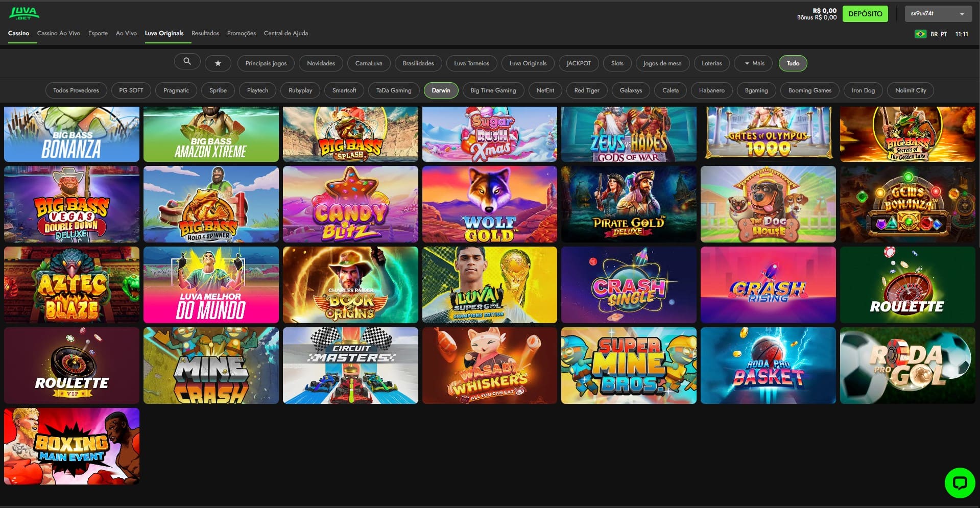
Task: Open Book of Origins game
Action: pos(350,285)
